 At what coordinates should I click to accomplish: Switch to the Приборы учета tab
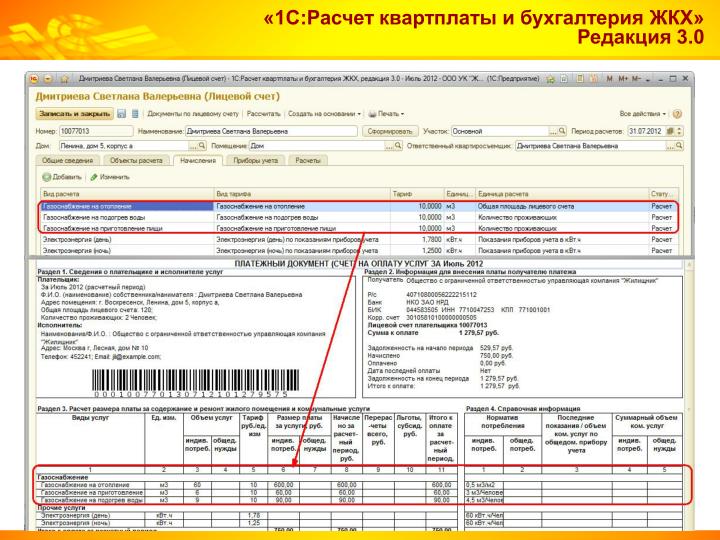[x=256, y=160]
